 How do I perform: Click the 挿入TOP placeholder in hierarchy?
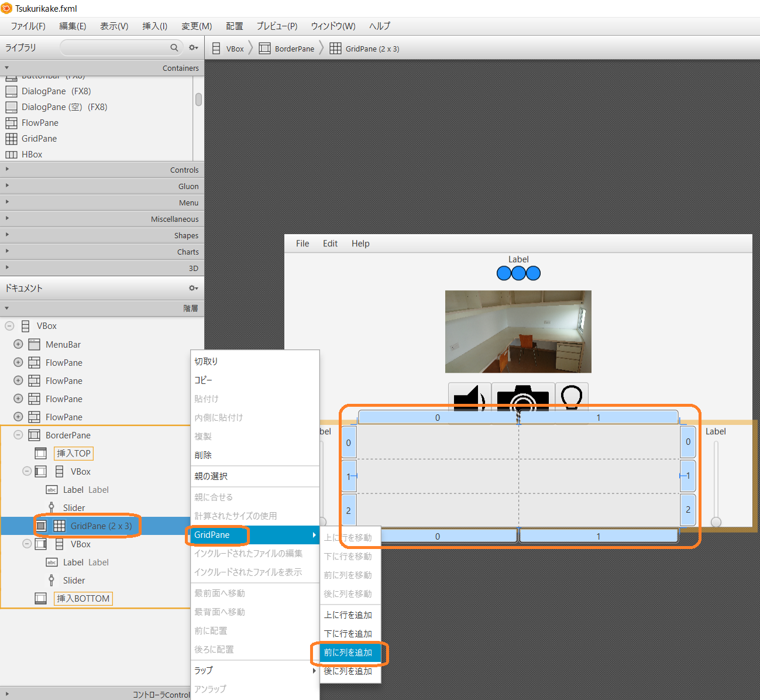point(74,453)
